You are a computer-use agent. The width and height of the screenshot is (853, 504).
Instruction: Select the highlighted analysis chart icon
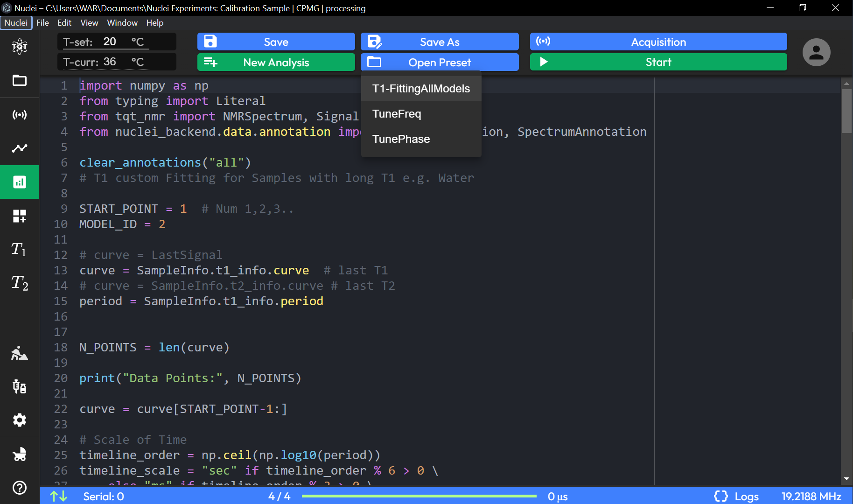[20, 182]
